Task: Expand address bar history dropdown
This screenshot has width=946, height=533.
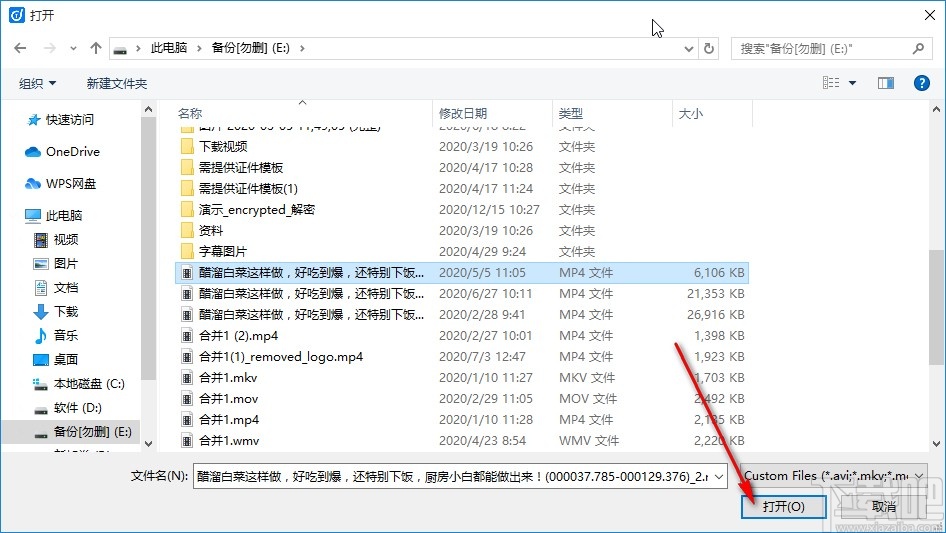Action: pyautogui.click(x=688, y=48)
